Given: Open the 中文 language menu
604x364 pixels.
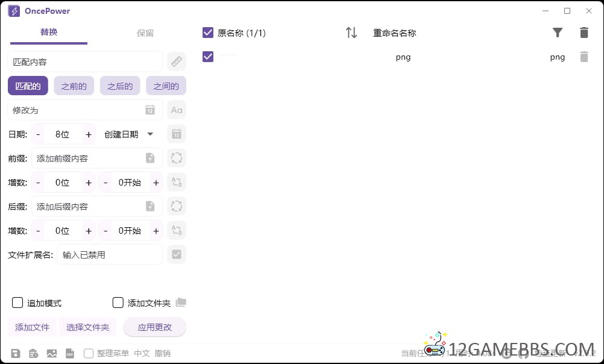Looking at the screenshot, I should pyautogui.click(x=142, y=354).
